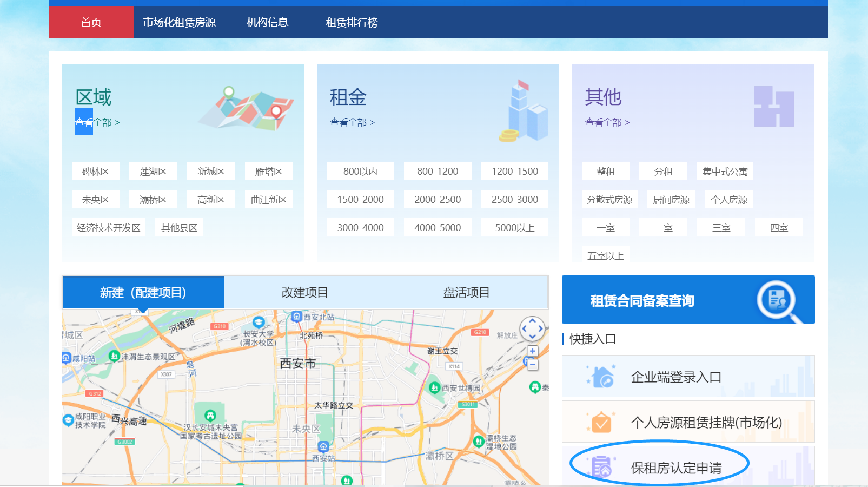This screenshot has height=487, width=868.
Task: Select the 1500-2000 rent range filter
Action: point(360,200)
